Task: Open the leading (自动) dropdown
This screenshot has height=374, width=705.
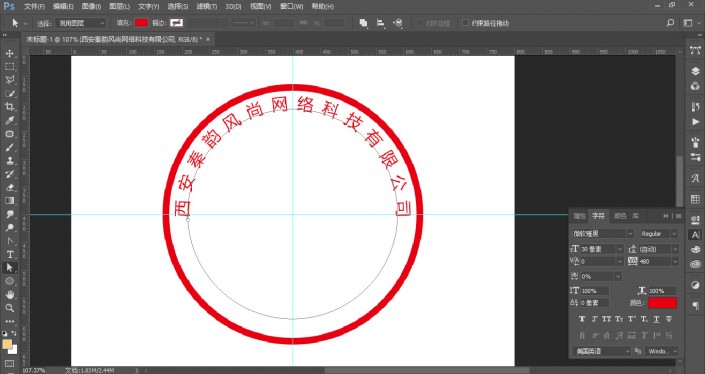Action: pos(675,249)
